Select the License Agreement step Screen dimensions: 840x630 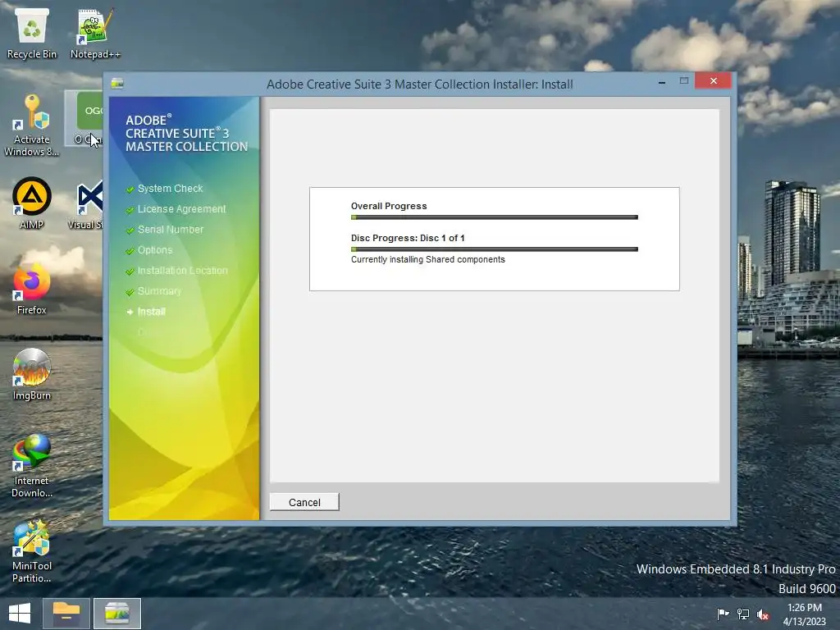click(x=181, y=209)
